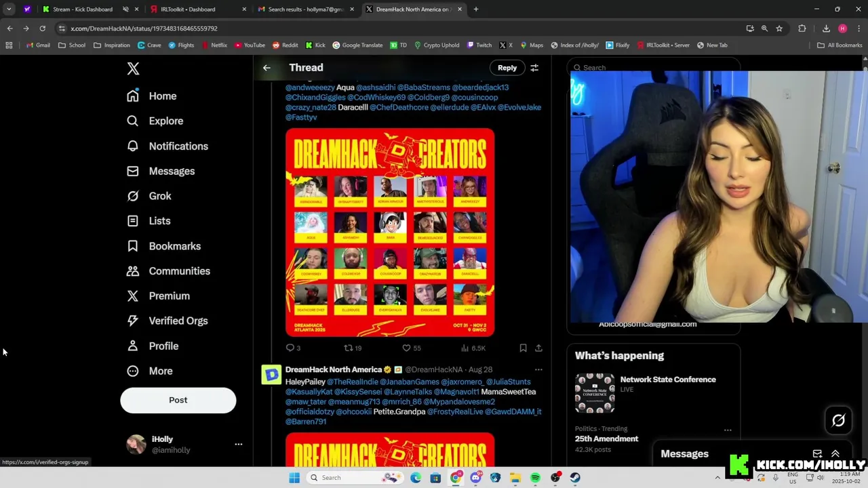868x488 pixels.
Task: Click the Reply button in thread header
Action: pyautogui.click(x=507, y=68)
